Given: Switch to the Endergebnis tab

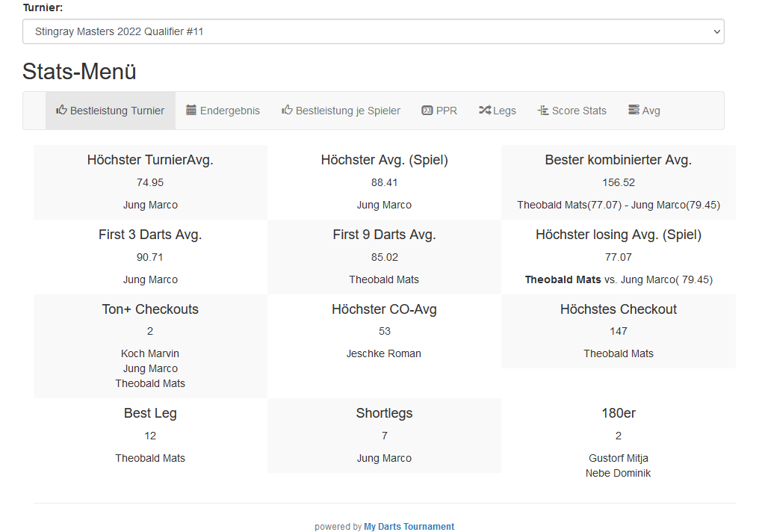Looking at the screenshot, I should pyautogui.click(x=230, y=111).
